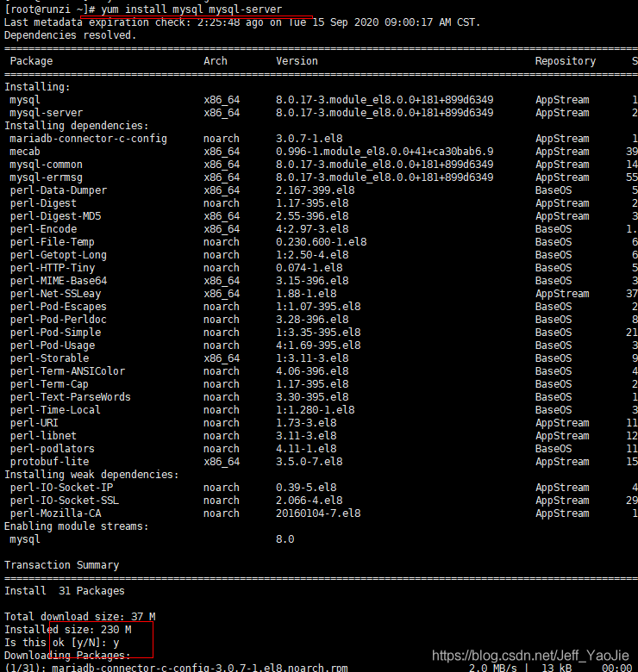The width and height of the screenshot is (638, 672).
Task: Click the Dependencies resolved. line
Action: [x=71, y=35]
